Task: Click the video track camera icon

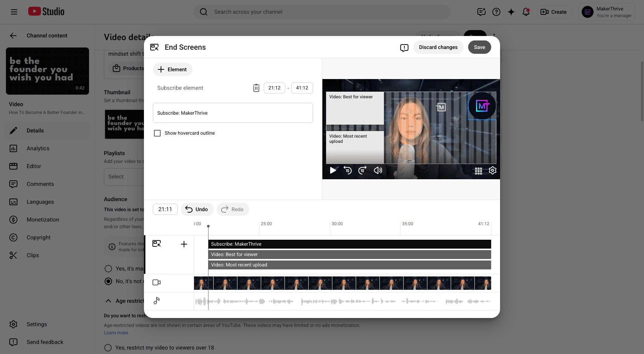Action: tap(157, 282)
